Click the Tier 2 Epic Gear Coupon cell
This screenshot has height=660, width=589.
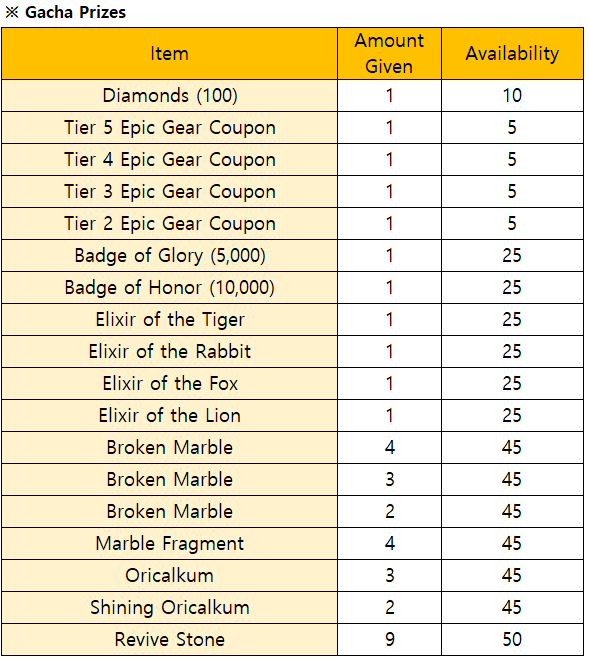pyautogui.click(x=170, y=224)
